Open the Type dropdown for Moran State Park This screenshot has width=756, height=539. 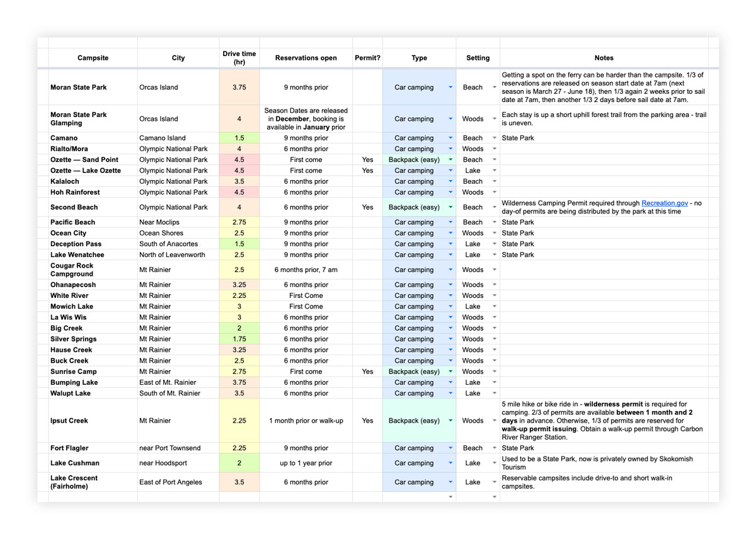point(450,88)
